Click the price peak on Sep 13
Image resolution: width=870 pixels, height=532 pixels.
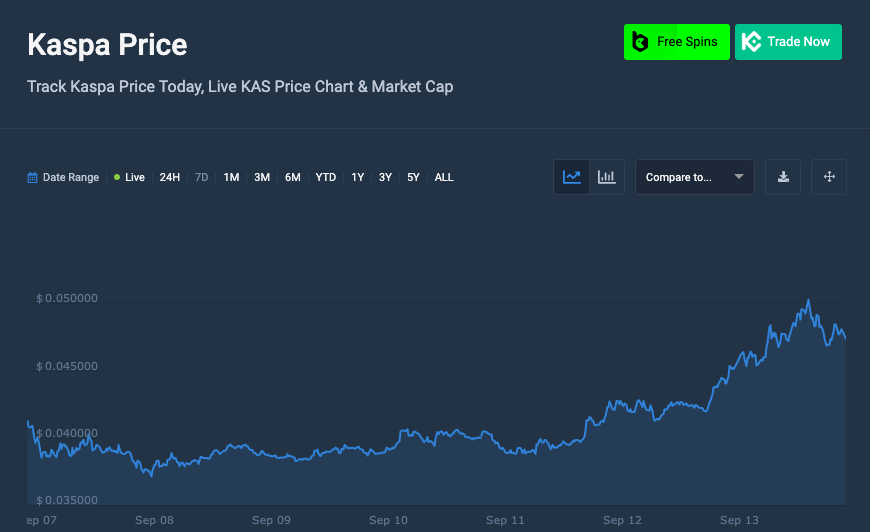coord(808,301)
